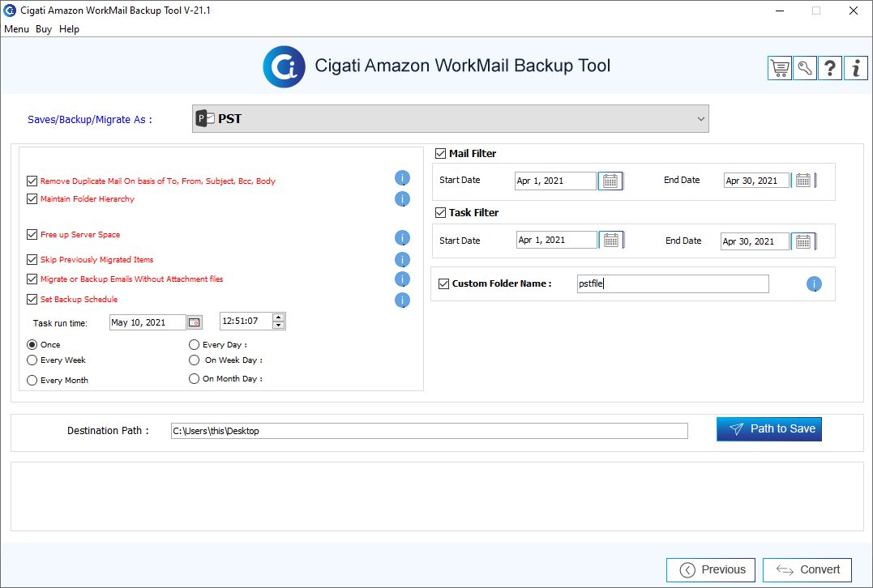
Task: Show info for Set Backup Schedule
Action: coord(402,300)
